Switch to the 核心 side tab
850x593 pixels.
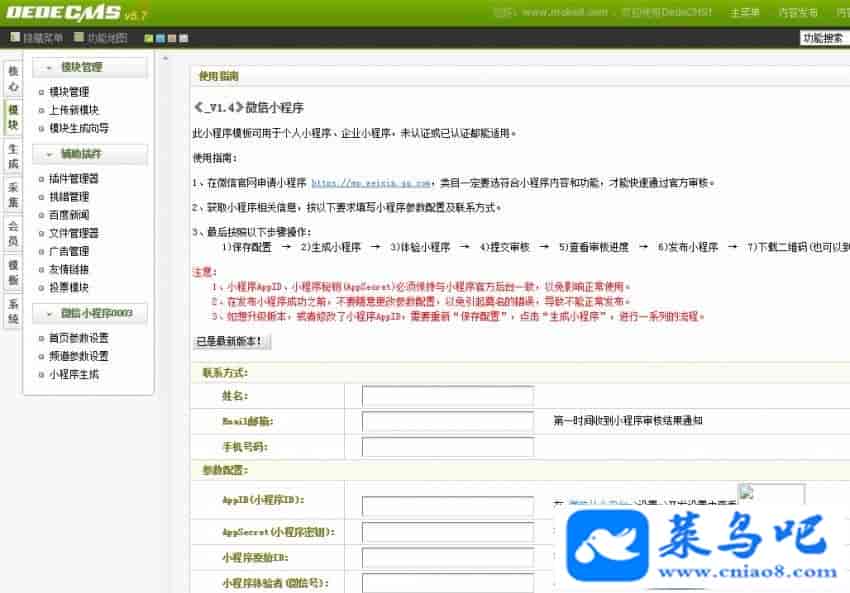[13, 79]
